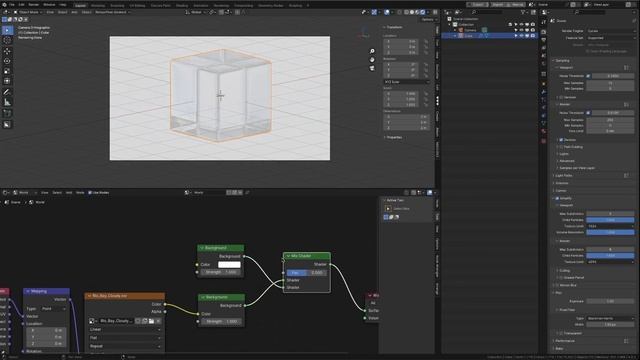Screen dimensions: 640x360
Task: Enable Path Guiding checkbox
Action: pyautogui.click(x=561, y=147)
